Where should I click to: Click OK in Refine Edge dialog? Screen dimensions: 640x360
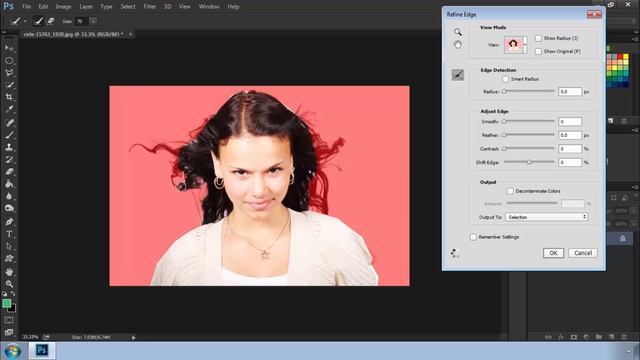pyautogui.click(x=553, y=253)
